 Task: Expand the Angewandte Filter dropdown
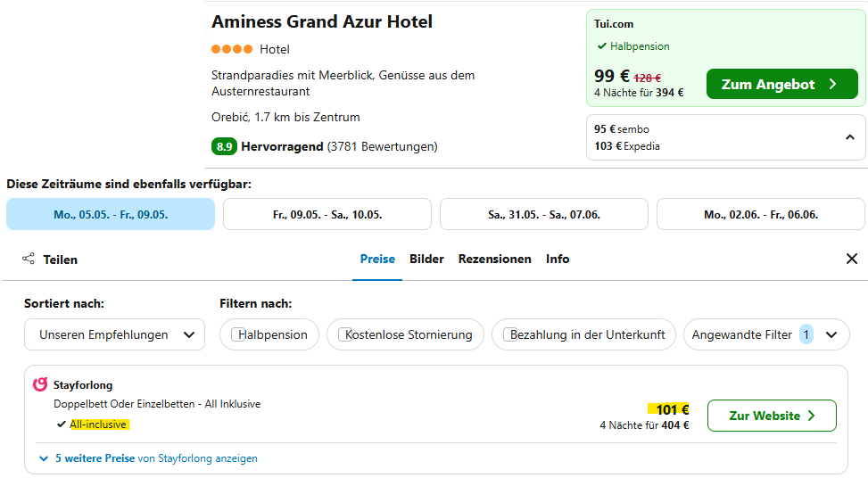[x=831, y=334]
